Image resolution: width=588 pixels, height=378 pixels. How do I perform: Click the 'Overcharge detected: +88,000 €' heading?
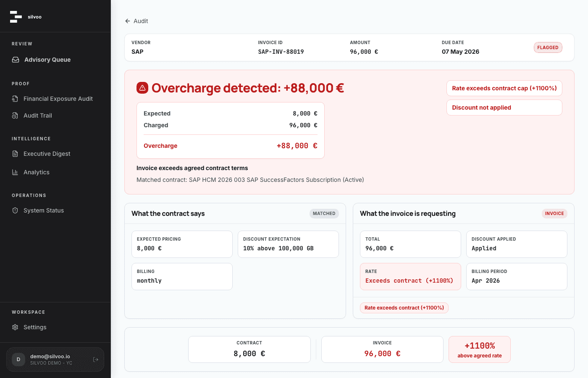pos(248,88)
